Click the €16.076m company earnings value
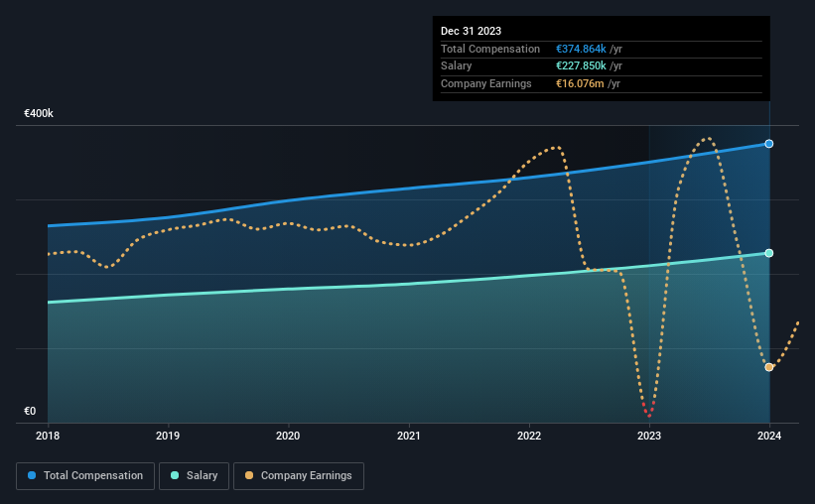This screenshot has width=815, height=504. pos(580,83)
